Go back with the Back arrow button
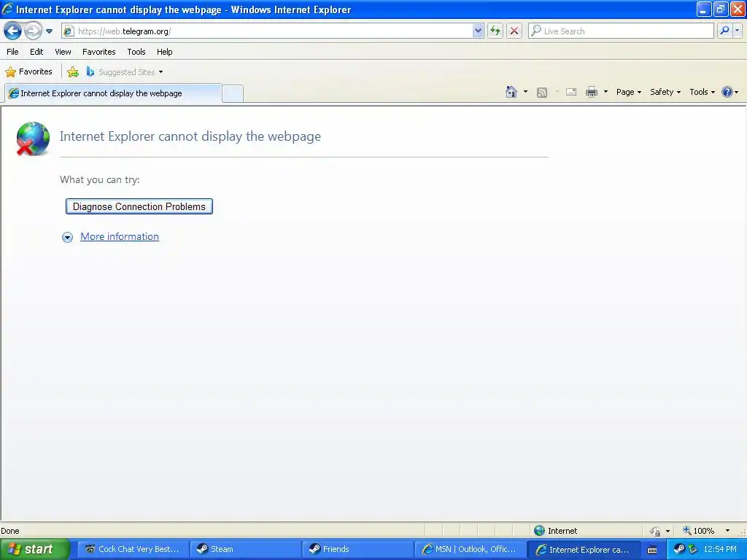The height and width of the screenshot is (560, 747). coord(13,31)
